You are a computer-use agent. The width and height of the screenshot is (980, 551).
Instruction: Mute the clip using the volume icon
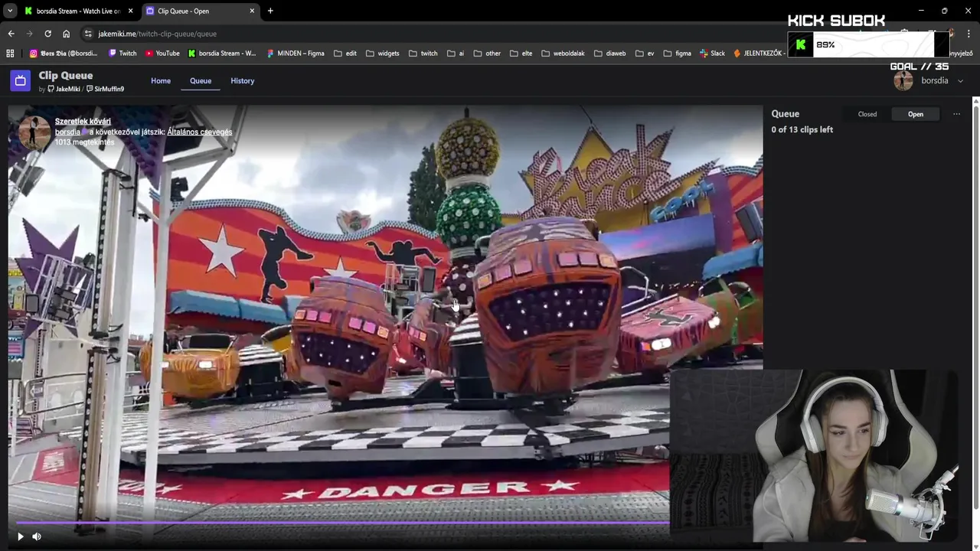pyautogui.click(x=36, y=536)
